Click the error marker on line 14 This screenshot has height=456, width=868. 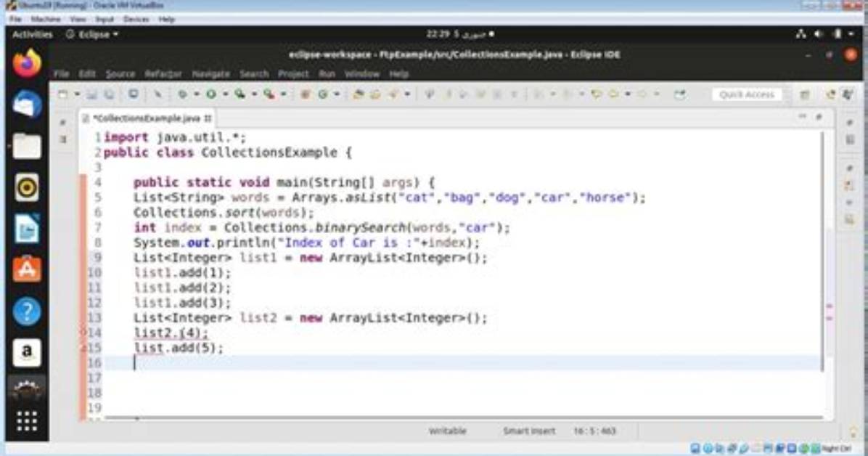[x=83, y=333]
